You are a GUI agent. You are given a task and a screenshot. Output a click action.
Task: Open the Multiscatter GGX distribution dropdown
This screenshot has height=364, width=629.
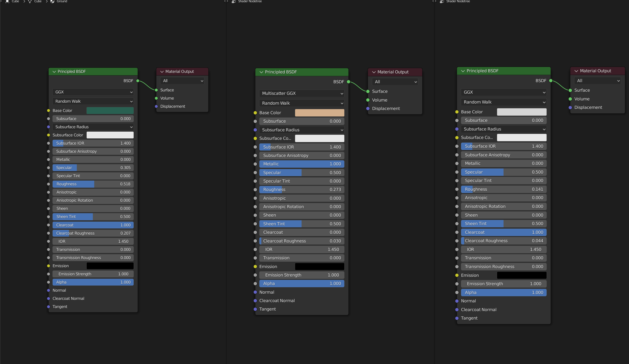(302, 93)
